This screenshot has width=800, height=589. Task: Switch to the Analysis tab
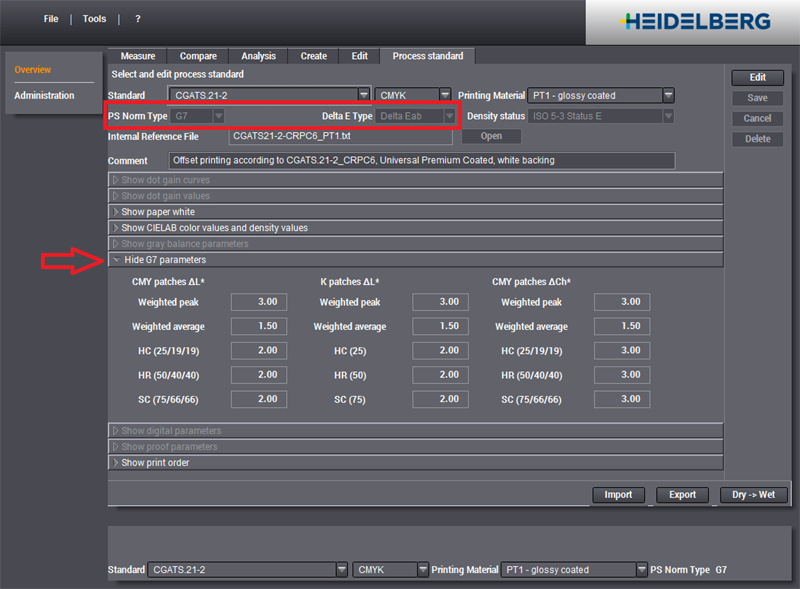258,56
